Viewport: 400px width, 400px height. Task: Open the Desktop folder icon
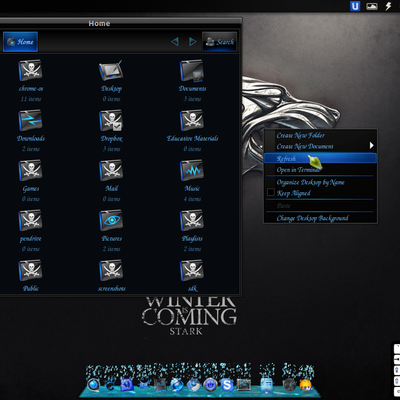pyautogui.click(x=111, y=70)
